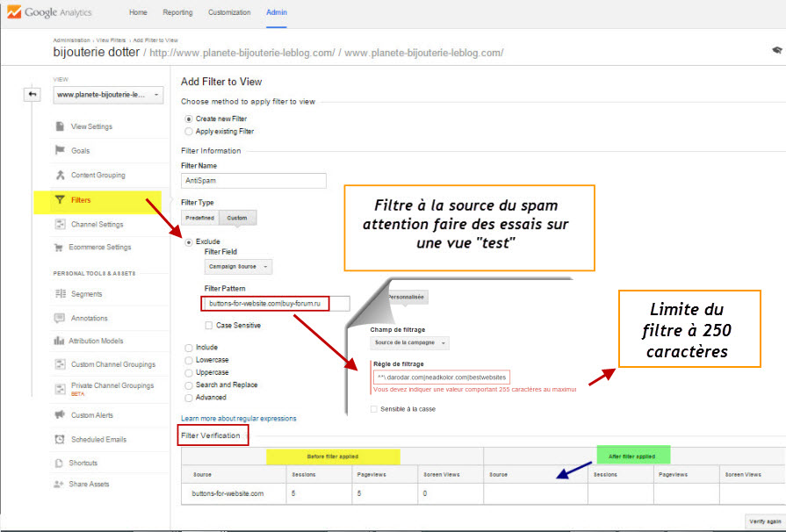Click the back arrow icon beside view selector
This screenshot has width=786, height=532.
32,94
